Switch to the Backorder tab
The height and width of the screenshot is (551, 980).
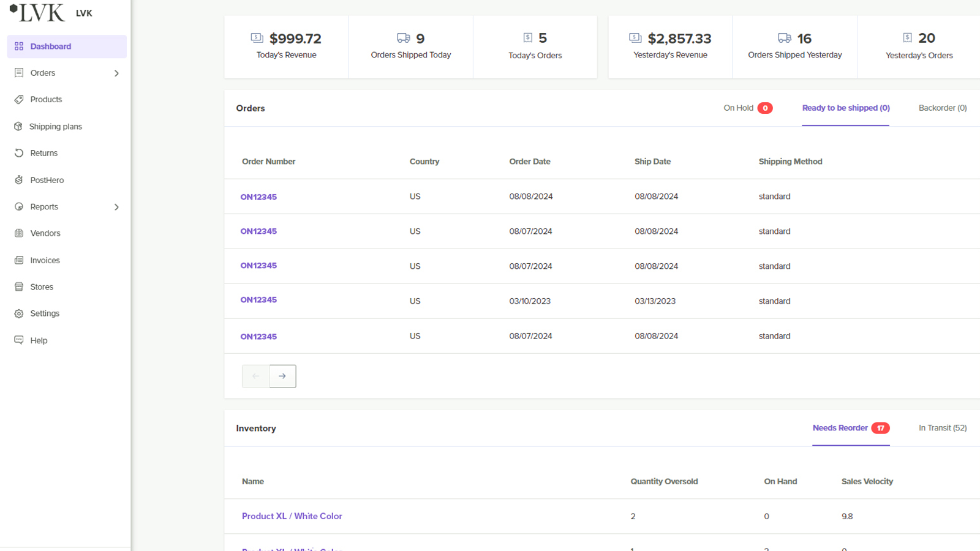point(942,108)
